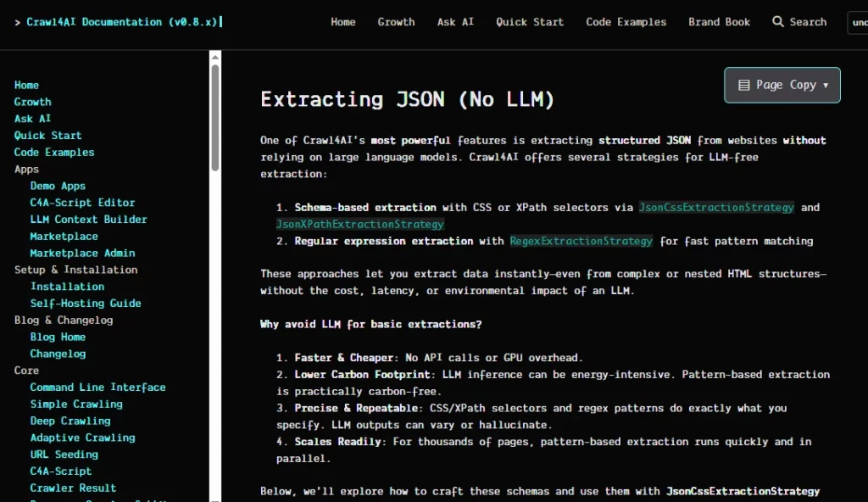This screenshot has height=502, width=868.
Task: Click the partially visible box after Search
Action: (x=858, y=22)
